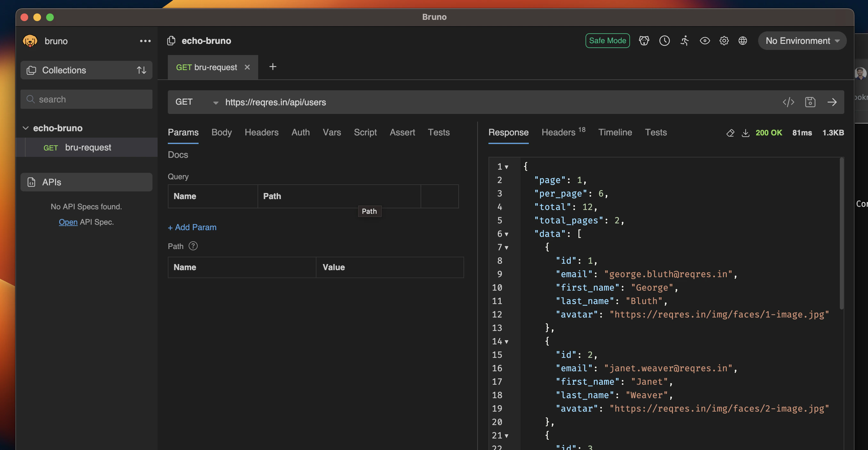Screen dimensions: 868x450
Task: Send the request with the arrow icon
Action: tap(832, 102)
